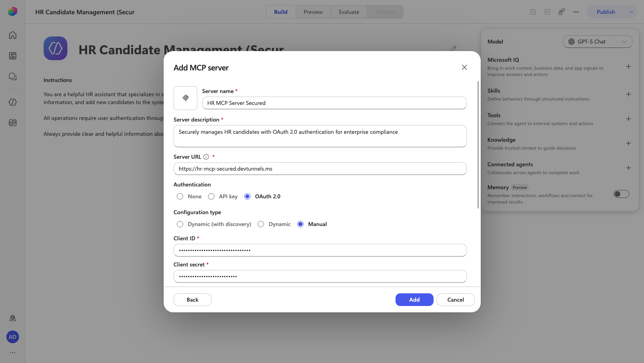The height and width of the screenshot is (363, 644).
Task: Add a tool with the plus icon
Action: [629, 119]
